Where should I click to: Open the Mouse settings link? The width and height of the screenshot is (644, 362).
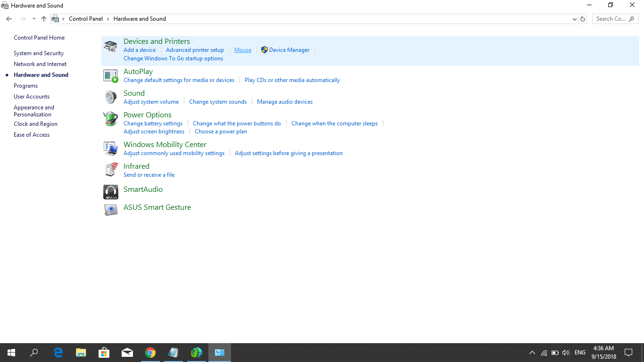(x=243, y=50)
